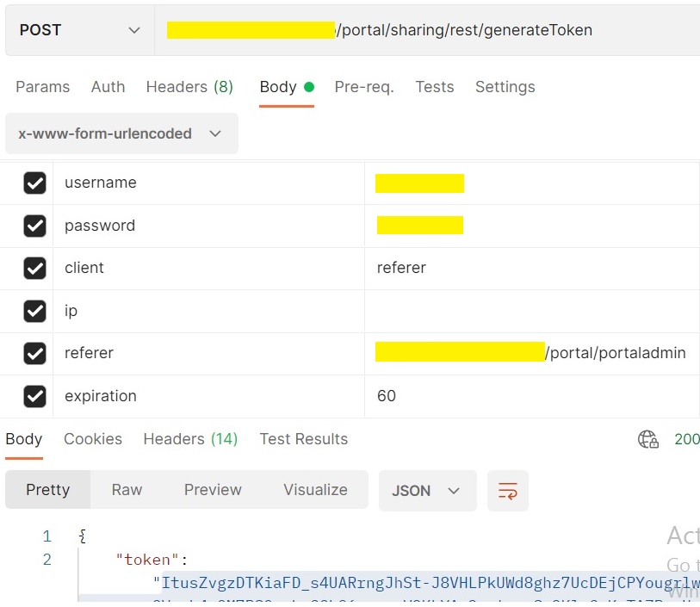Disable the referer parameter checkbox

pos(36,353)
